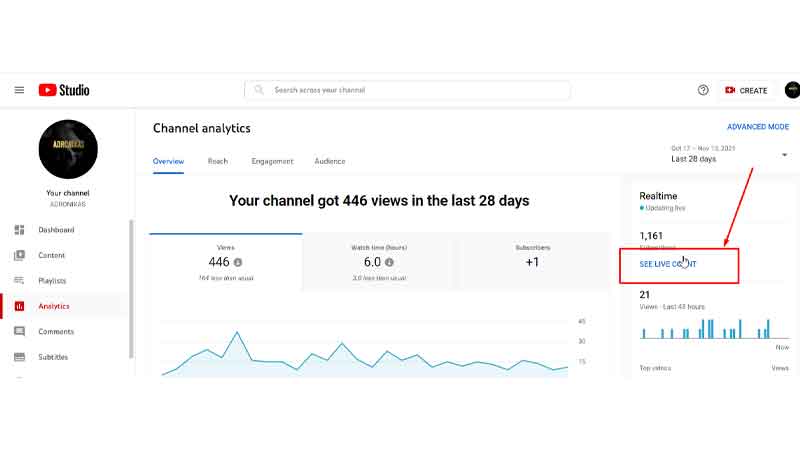
Task: Open the Playlists sidebar item
Action: coord(65,281)
